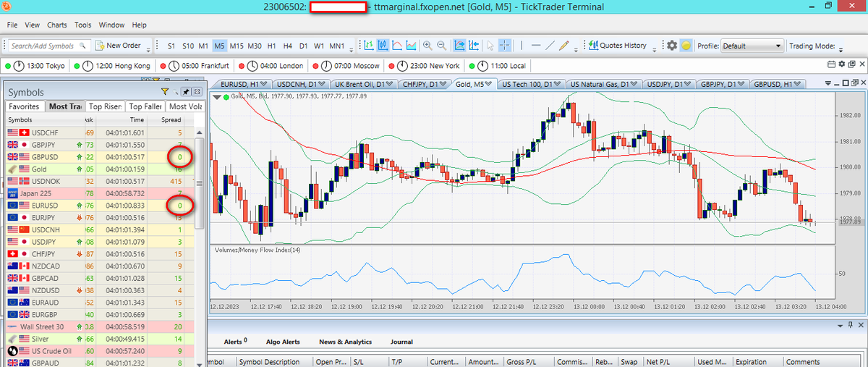
Task: Toggle the crosshair tool
Action: [x=505, y=46]
